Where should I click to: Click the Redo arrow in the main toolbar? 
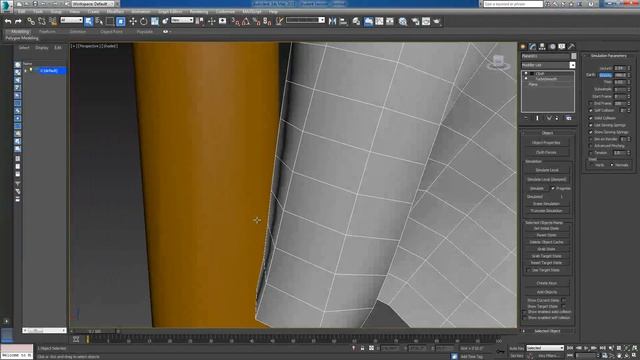click(x=18, y=21)
